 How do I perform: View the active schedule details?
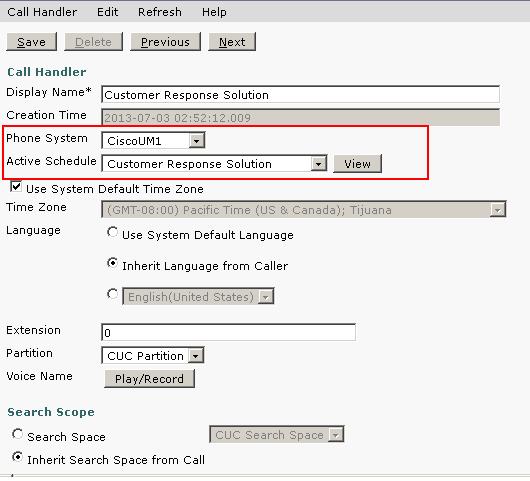[x=357, y=164]
